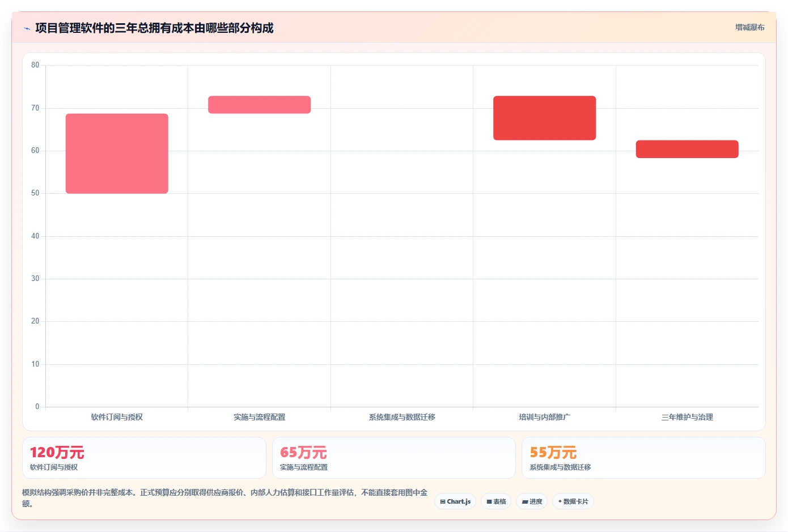Click the y-axis value 60

[35, 151]
